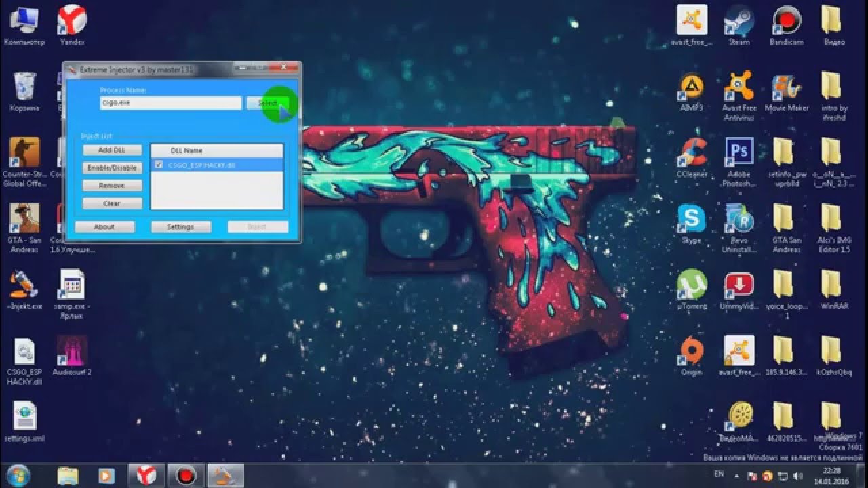The height and width of the screenshot is (488, 868).
Task: Open Extreme Injector Settings
Action: pyautogui.click(x=180, y=227)
